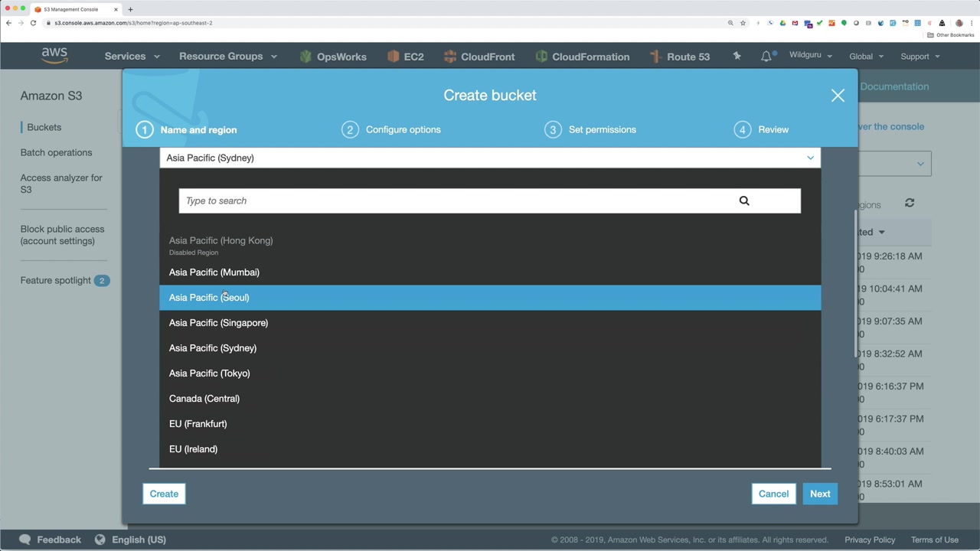Click English (US) language selector
Image resolution: width=980 pixels, height=551 pixels.
coord(139,540)
